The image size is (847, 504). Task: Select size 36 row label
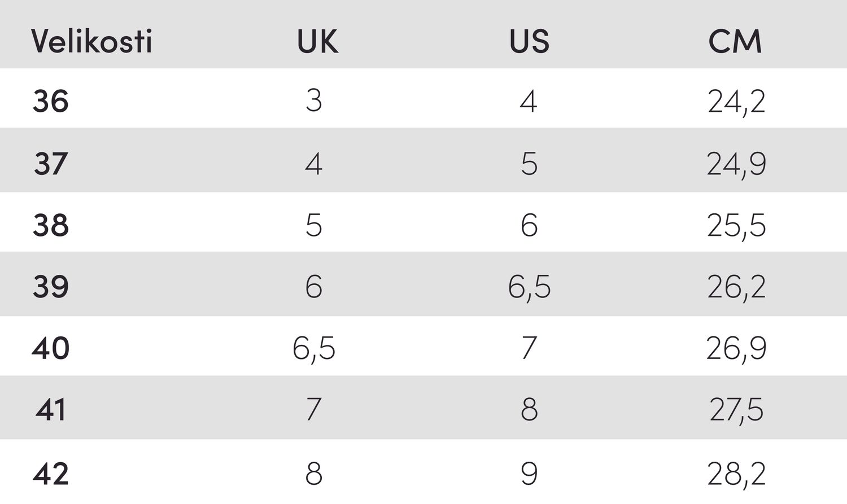(51, 102)
